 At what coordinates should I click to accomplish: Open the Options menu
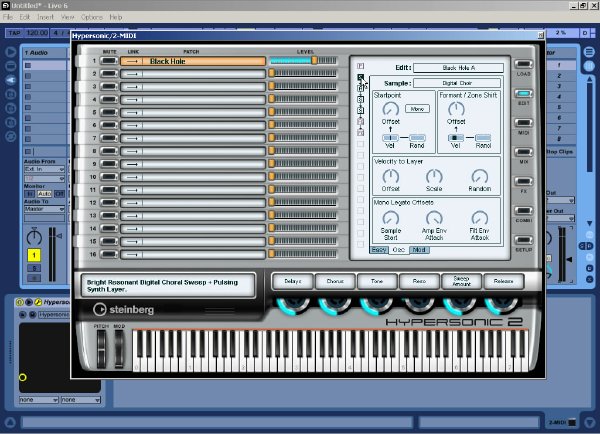(x=92, y=17)
